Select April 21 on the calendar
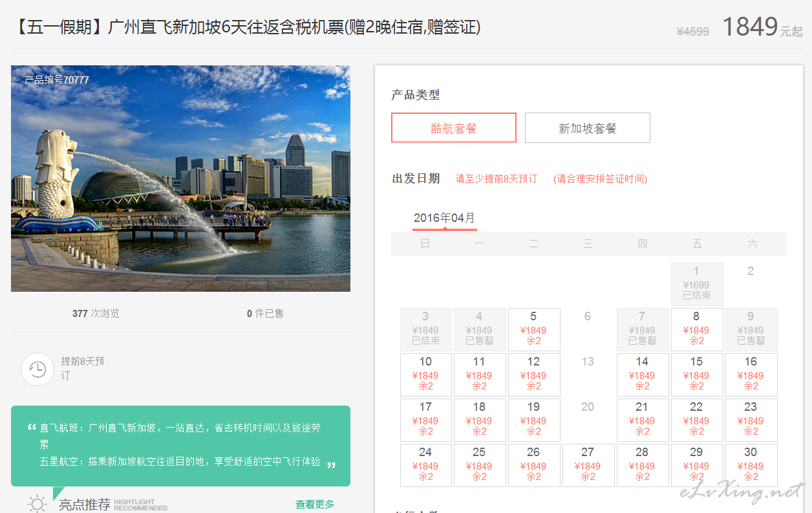 [643, 420]
